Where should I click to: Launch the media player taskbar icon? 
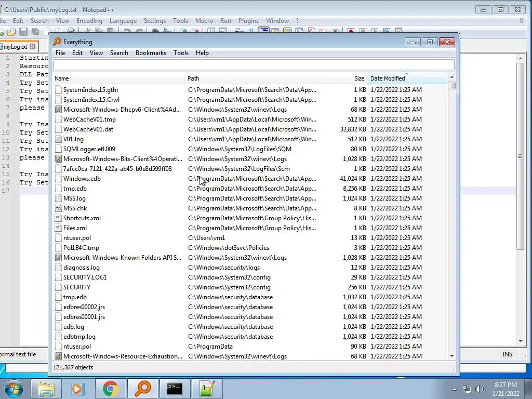[x=77, y=389]
